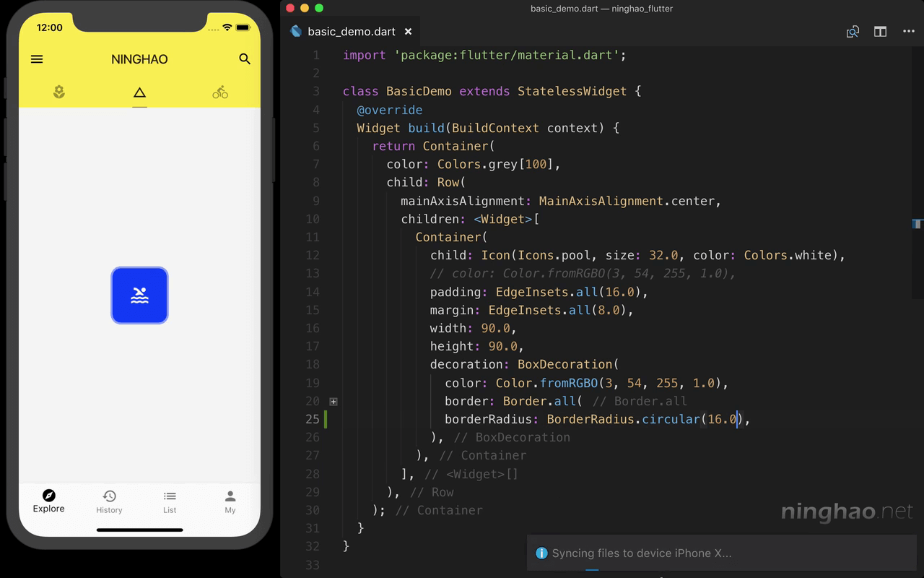The image size is (924, 578).
Task: Go to List in the bottom navigation
Action: [170, 501]
